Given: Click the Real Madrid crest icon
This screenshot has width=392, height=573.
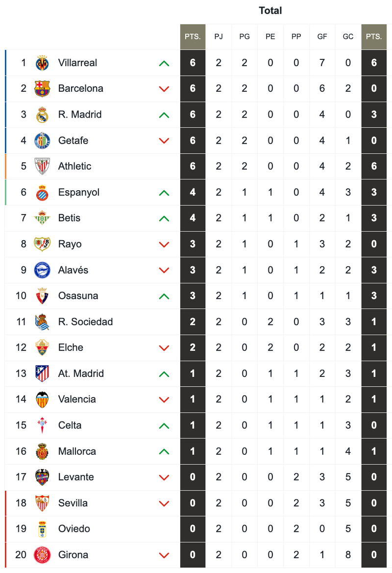Looking at the screenshot, I should (x=42, y=115).
